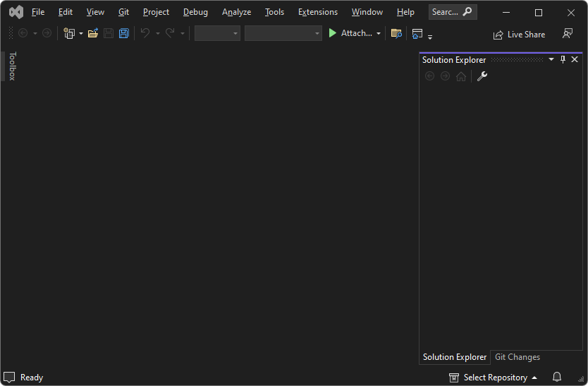Click the Redo arrow icon
588x386 pixels.
pos(170,33)
